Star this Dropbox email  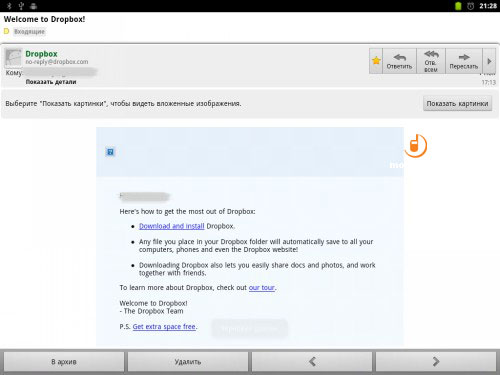[376, 61]
